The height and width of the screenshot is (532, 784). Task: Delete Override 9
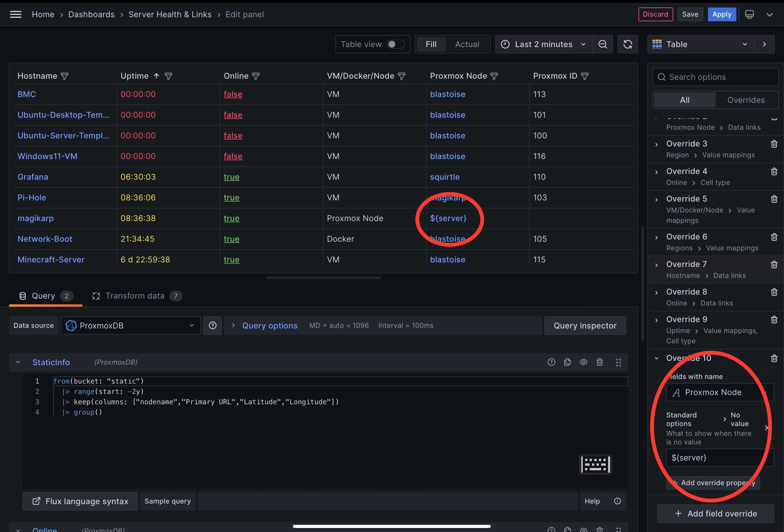[774, 320]
